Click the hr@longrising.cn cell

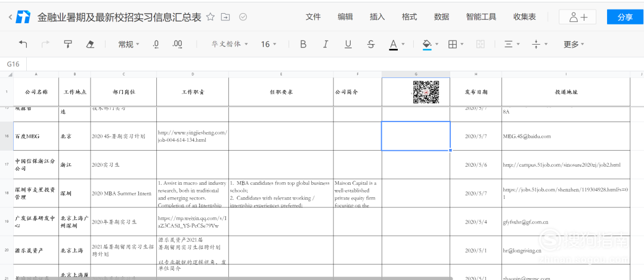(x=565, y=250)
